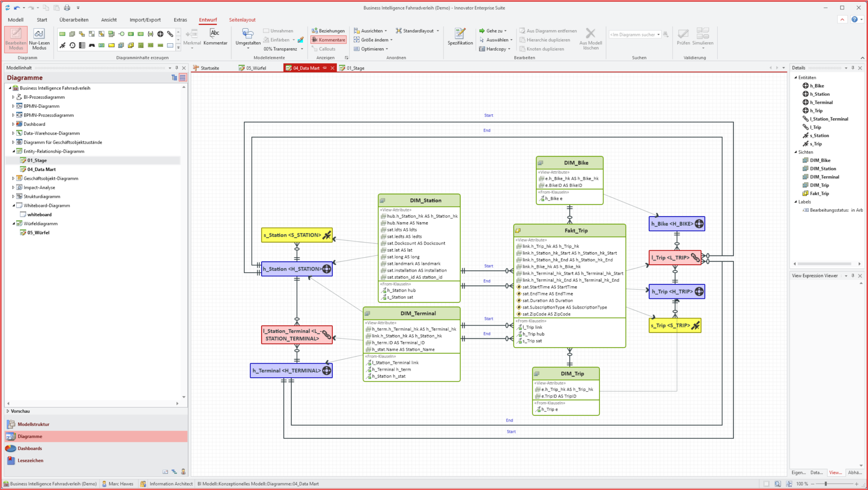Click the hub (crosshair circle) element icon

point(160,34)
